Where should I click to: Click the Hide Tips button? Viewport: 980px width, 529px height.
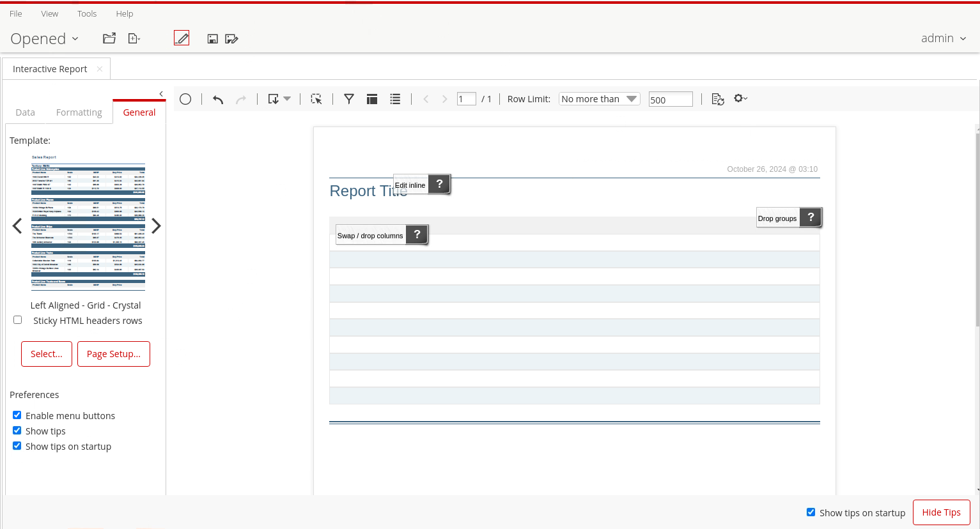tap(941, 512)
